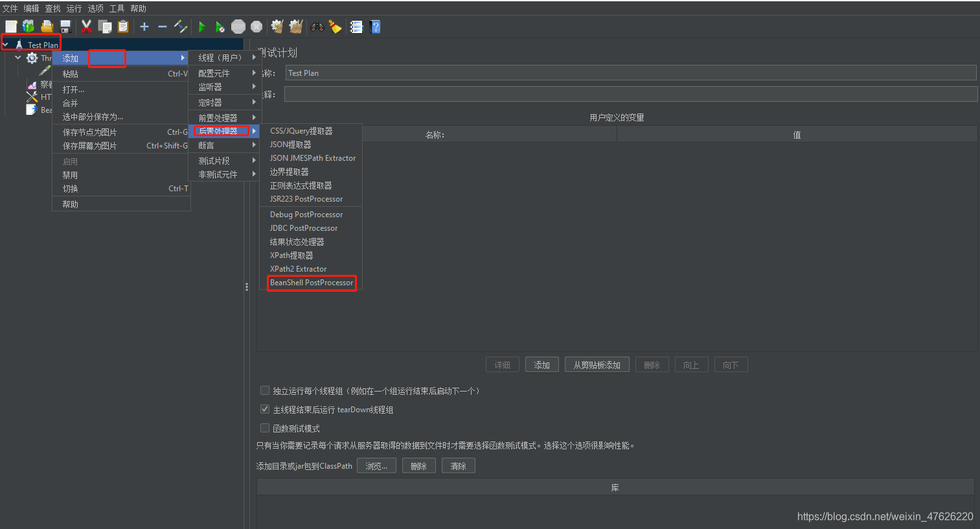Expand all nodes with the plus icon
This screenshot has height=529, width=980.
(144, 27)
